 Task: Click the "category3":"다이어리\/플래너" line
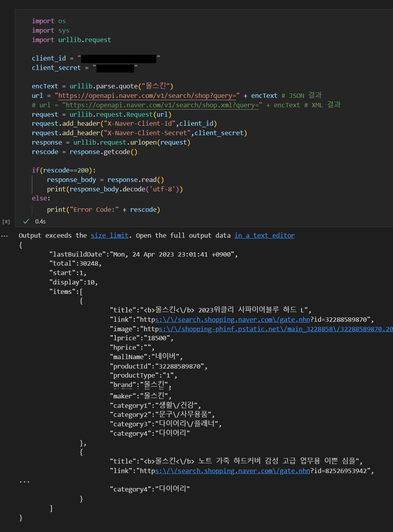point(165,424)
